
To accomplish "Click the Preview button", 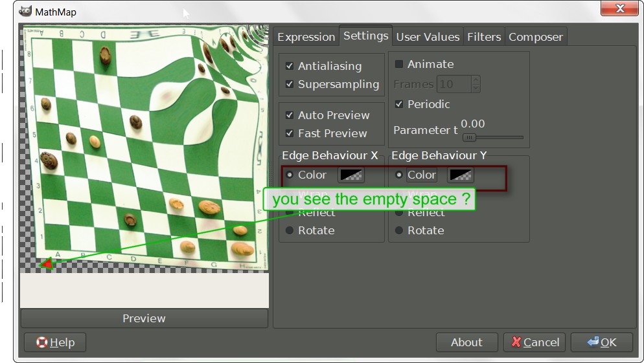I will pos(144,318).
